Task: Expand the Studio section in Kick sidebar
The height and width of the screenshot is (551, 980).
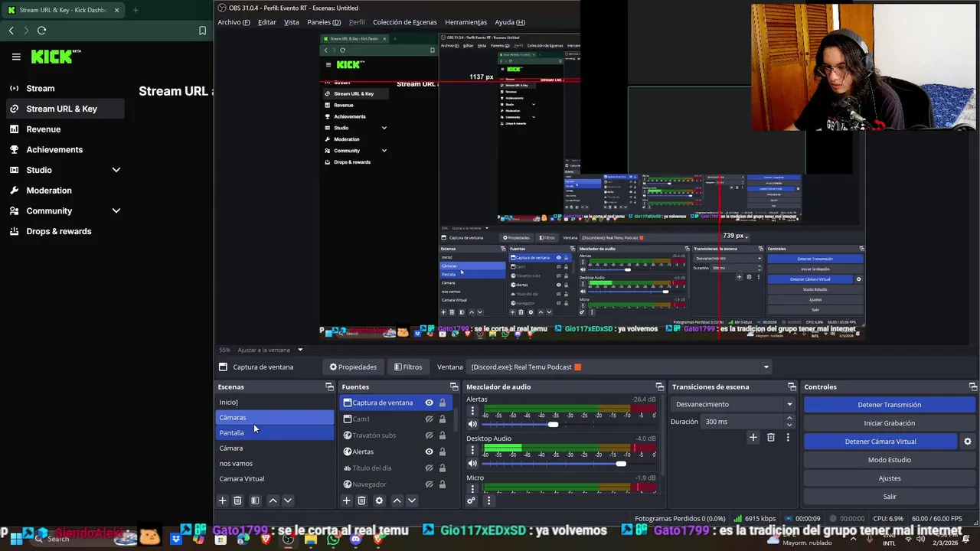Action: click(x=116, y=170)
